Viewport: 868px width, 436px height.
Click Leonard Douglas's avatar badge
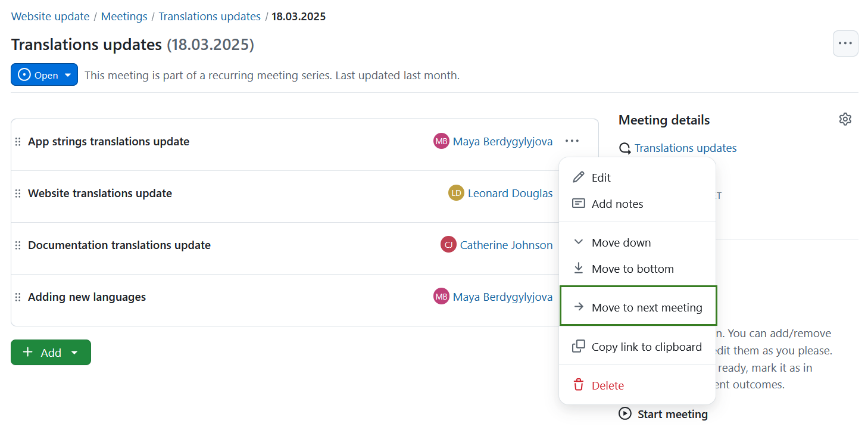[455, 192]
